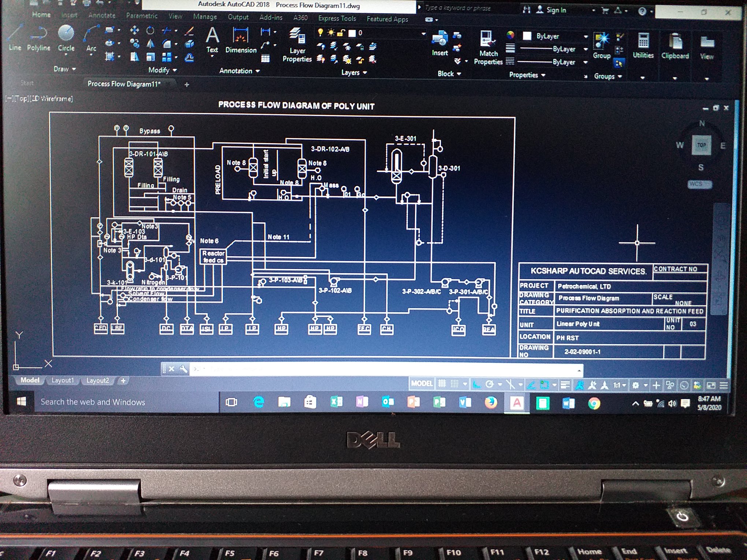Click the TOP face of ViewCube
747x560 pixels.
coord(702,145)
